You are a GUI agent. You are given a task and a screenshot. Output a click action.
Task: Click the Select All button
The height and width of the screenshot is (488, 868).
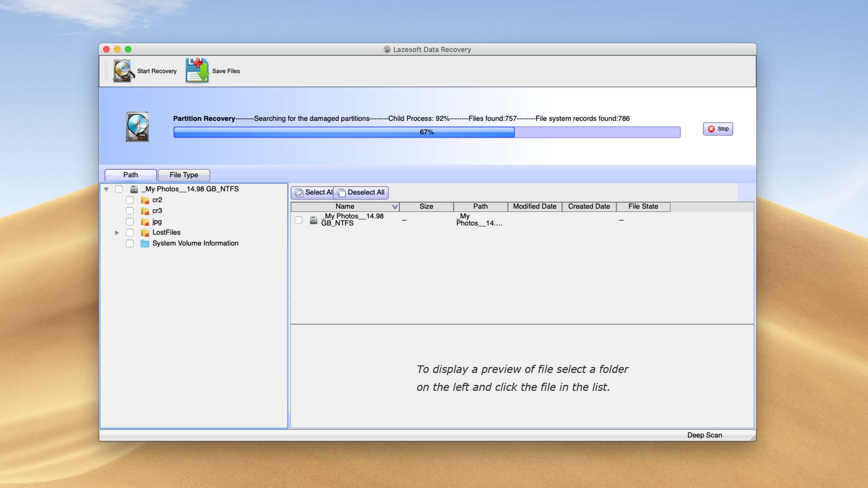(x=312, y=192)
